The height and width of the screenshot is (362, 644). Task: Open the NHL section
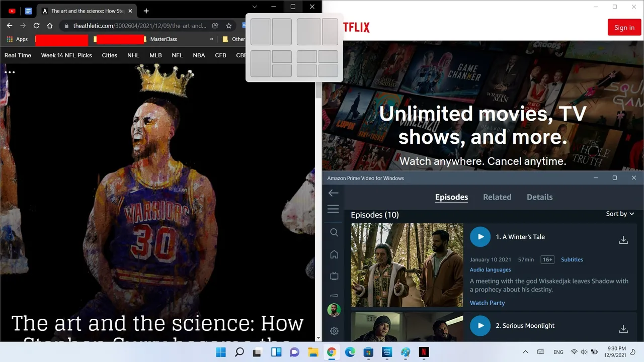click(x=133, y=55)
